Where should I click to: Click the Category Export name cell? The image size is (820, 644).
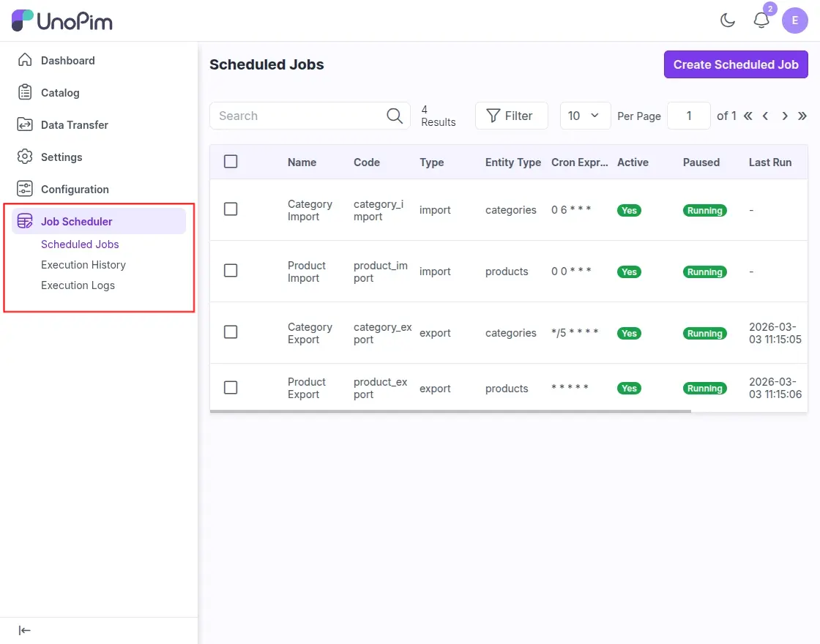(x=310, y=333)
